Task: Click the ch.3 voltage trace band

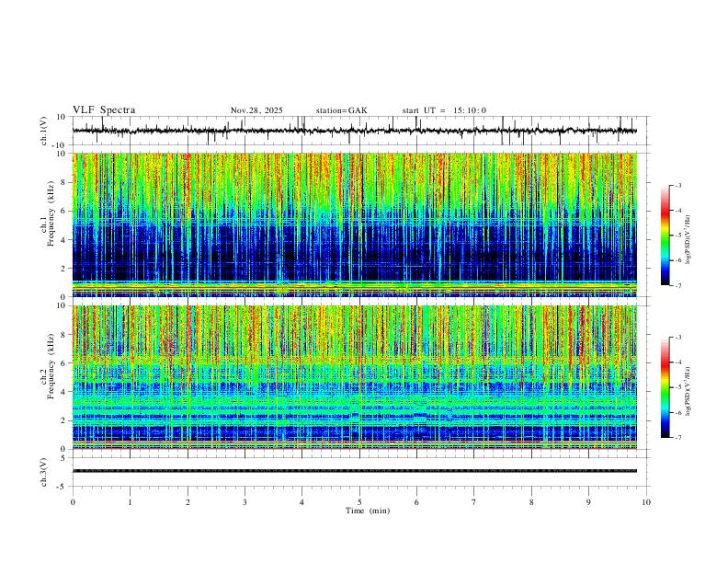Action: click(355, 471)
